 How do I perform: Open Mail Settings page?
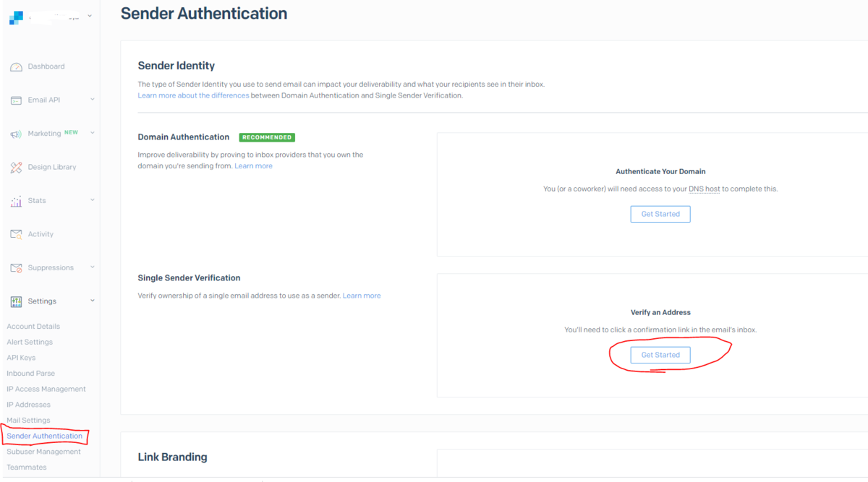pyautogui.click(x=28, y=421)
